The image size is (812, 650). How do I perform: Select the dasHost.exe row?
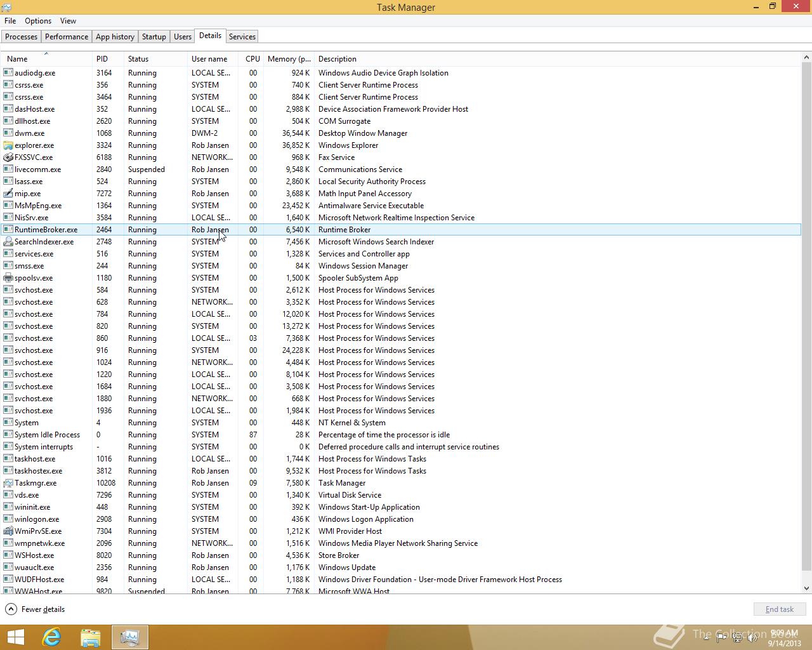click(401, 109)
